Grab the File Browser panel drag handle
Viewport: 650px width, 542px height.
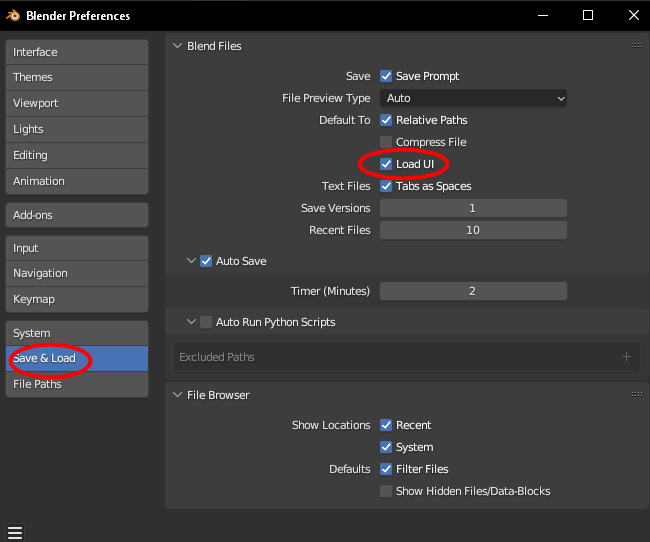[x=637, y=394]
